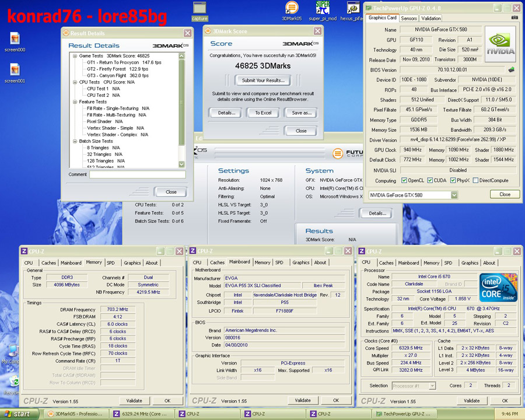
Task: Click the Result Details scrollbar up arrow
Action: [x=182, y=56]
